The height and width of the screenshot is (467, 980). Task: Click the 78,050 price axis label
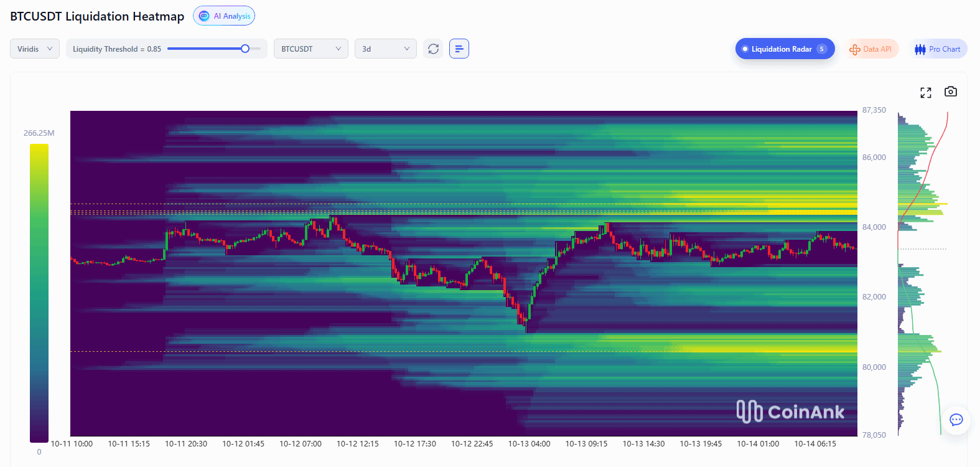click(874, 435)
